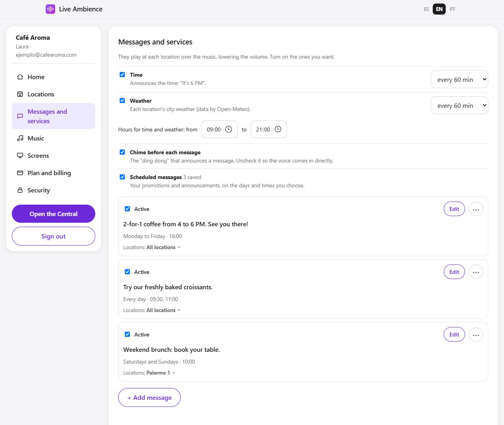Disable the Time announcement checkbox
This screenshot has width=504, height=425.
click(x=122, y=75)
